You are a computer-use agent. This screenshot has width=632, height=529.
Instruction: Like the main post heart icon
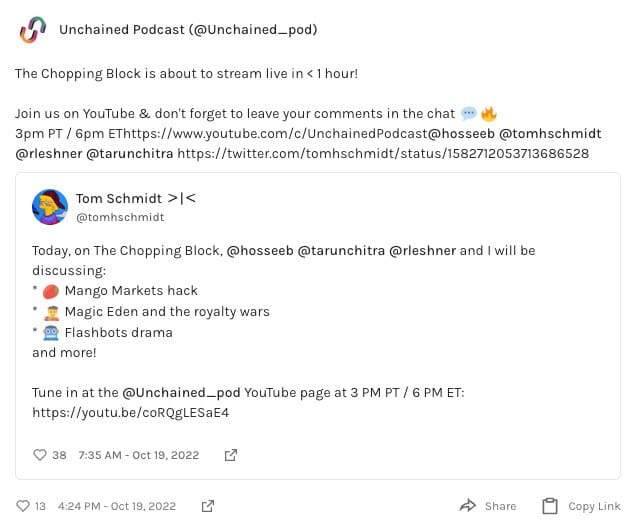(23, 506)
